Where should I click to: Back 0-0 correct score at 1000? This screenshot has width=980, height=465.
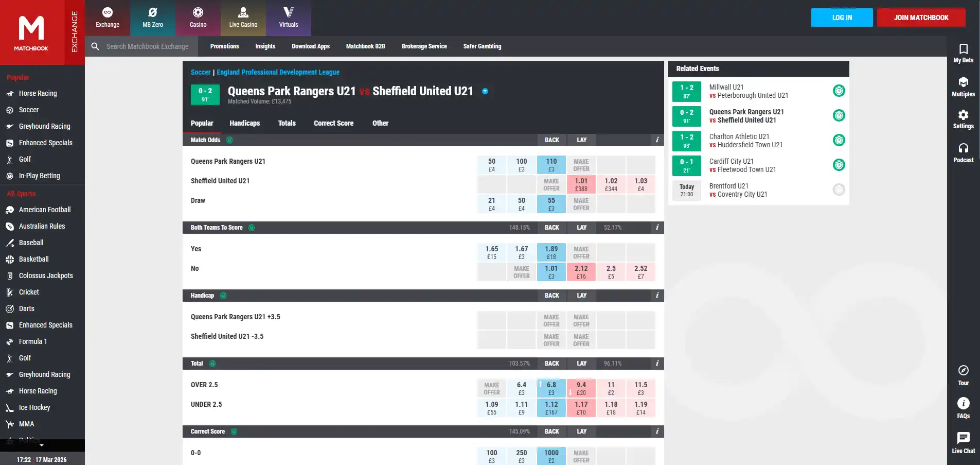tap(551, 456)
